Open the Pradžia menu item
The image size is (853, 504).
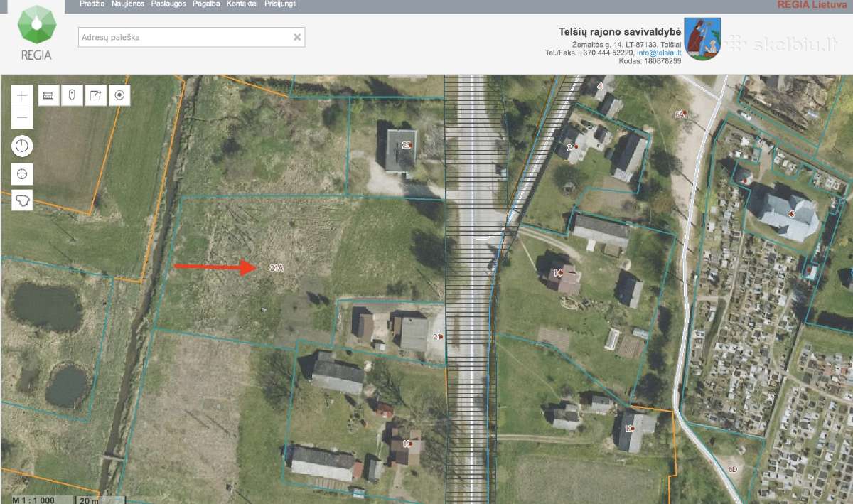(92, 4)
